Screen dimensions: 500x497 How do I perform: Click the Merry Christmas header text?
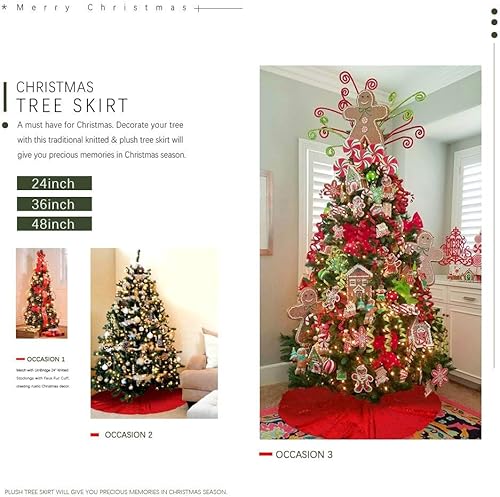tap(102, 8)
